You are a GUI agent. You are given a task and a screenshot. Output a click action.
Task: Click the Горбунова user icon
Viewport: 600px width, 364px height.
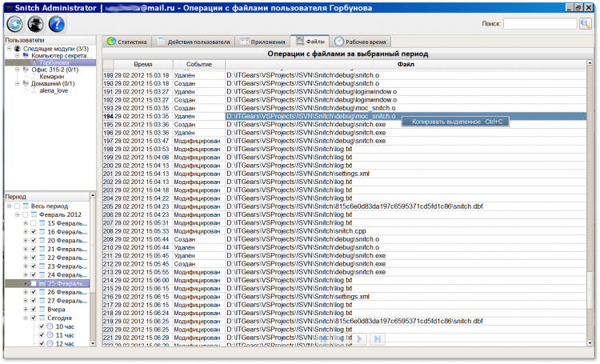click(34, 62)
